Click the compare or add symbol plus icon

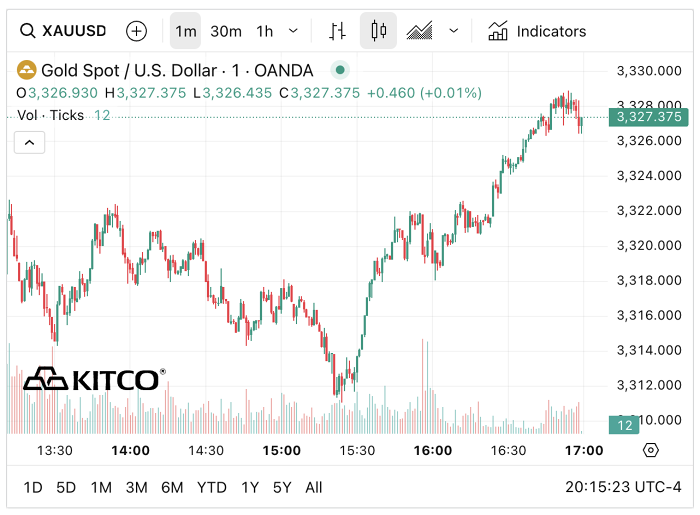tap(137, 31)
